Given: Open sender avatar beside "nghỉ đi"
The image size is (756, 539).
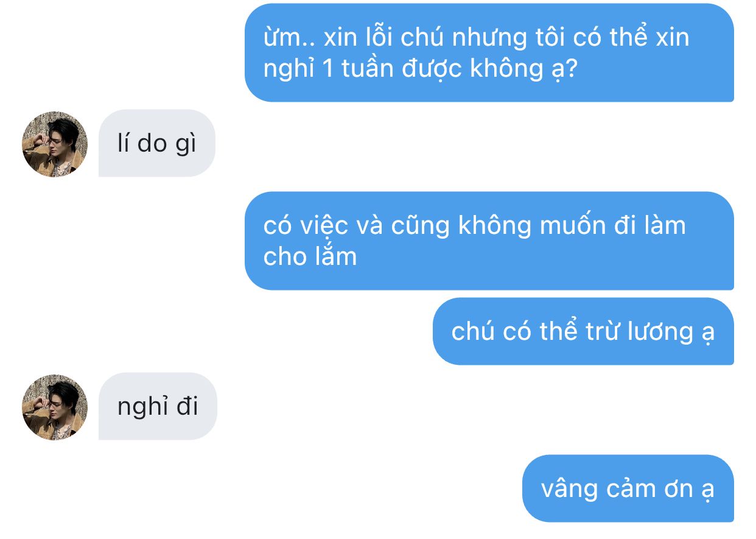Looking at the screenshot, I should (x=55, y=407).
